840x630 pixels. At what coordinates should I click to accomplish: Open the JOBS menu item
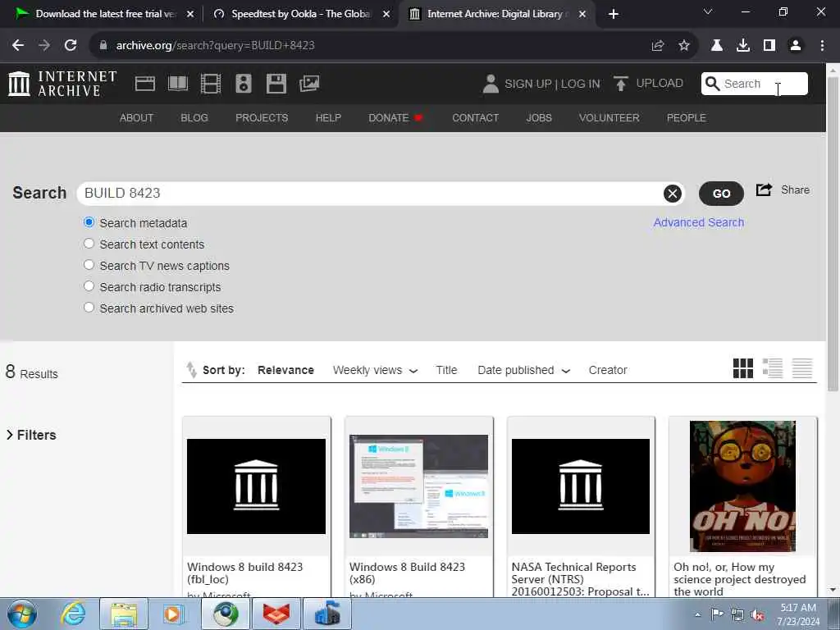pos(539,118)
